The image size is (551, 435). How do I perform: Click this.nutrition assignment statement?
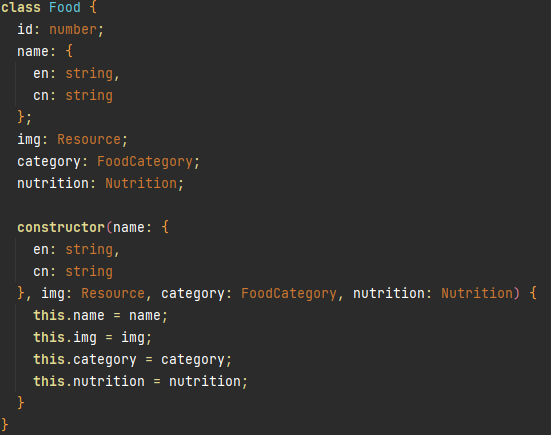tap(141, 382)
